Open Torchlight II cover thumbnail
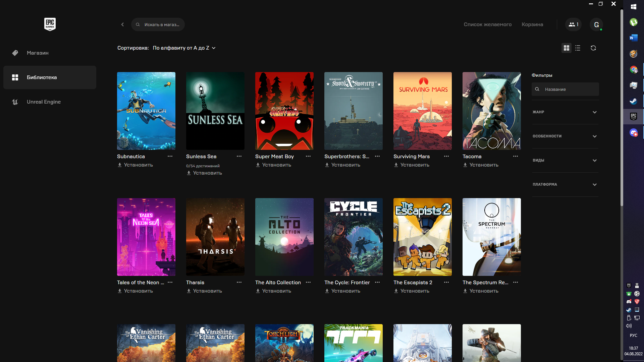Viewport: 644px width, 362px height. [x=284, y=343]
